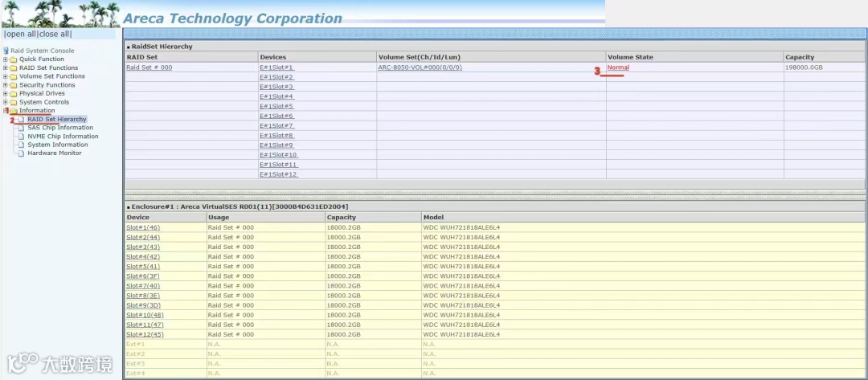
Task: Open enclosure Slot#7(40) link
Action: [x=143, y=286]
